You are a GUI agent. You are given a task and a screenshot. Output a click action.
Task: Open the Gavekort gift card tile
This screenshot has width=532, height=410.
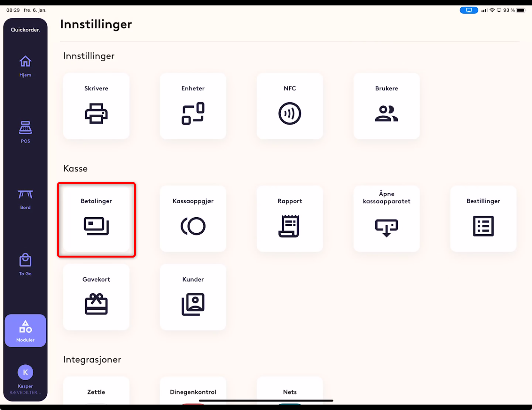(96, 297)
